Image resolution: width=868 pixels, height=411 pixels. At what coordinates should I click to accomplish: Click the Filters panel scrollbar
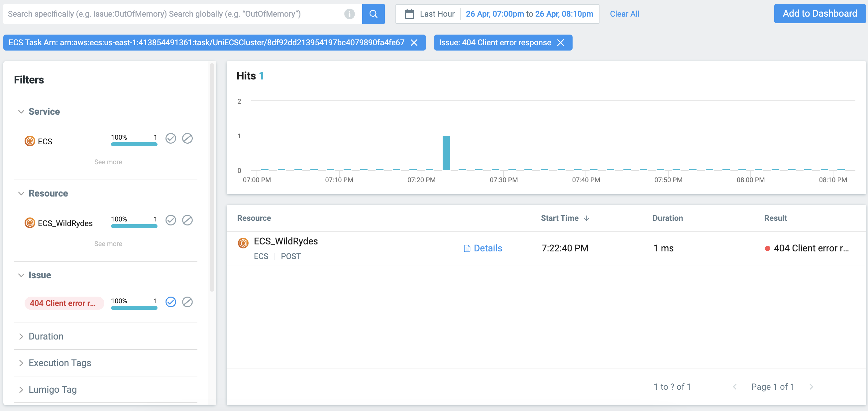coord(212,177)
